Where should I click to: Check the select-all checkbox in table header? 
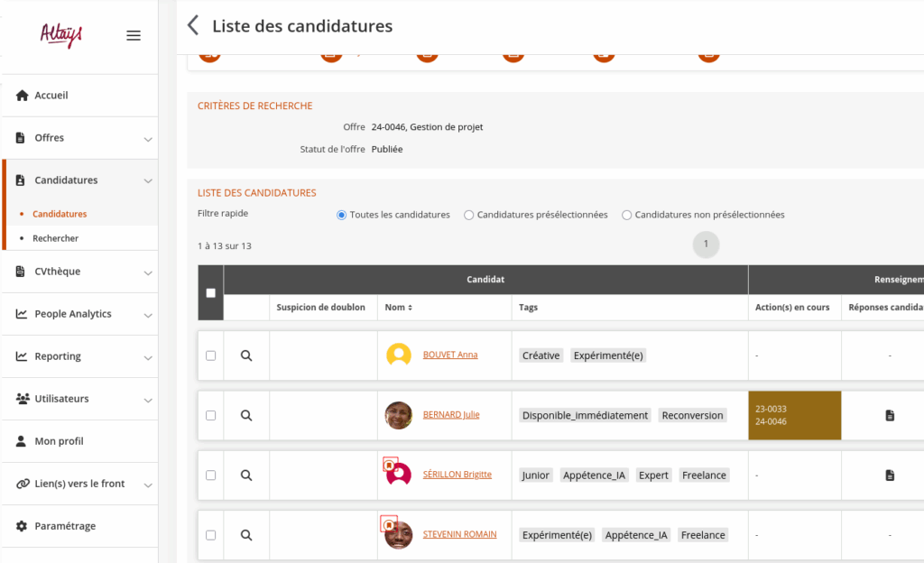[x=211, y=292]
